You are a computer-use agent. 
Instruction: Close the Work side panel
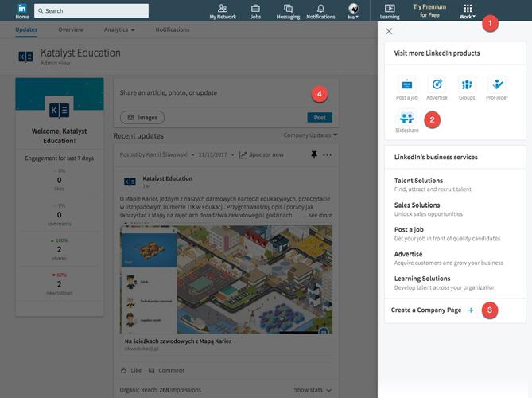point(389,31)
